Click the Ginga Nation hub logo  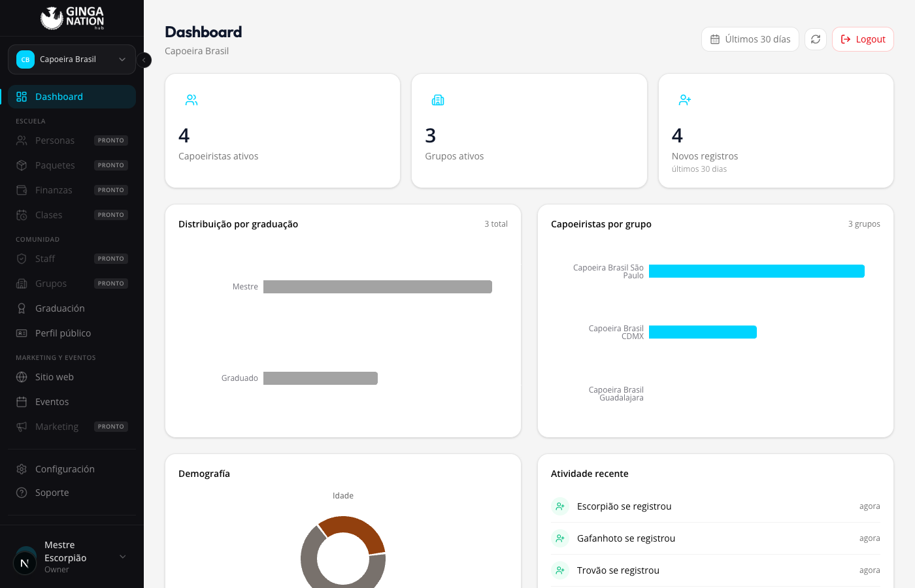point(72,18)
